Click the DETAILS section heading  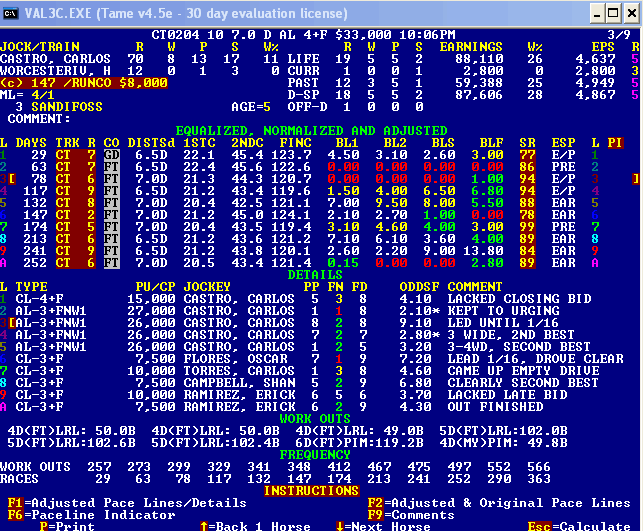(315, 275)
